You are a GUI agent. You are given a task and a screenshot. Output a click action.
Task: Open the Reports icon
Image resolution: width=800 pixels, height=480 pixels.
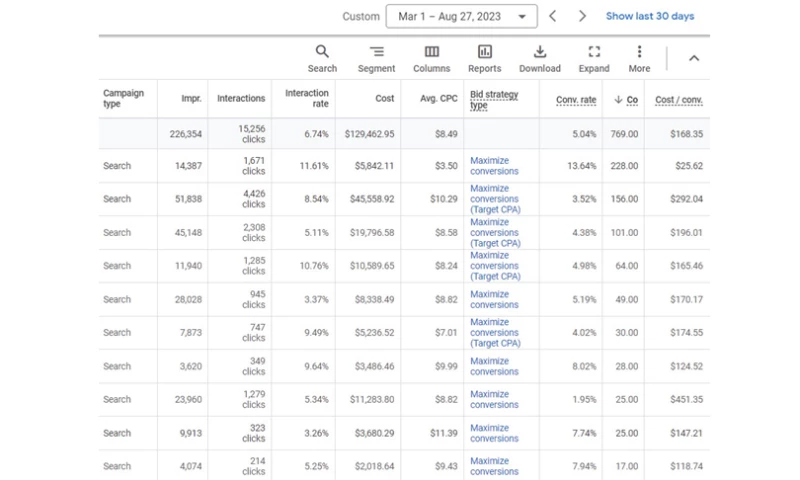point(485,52)
